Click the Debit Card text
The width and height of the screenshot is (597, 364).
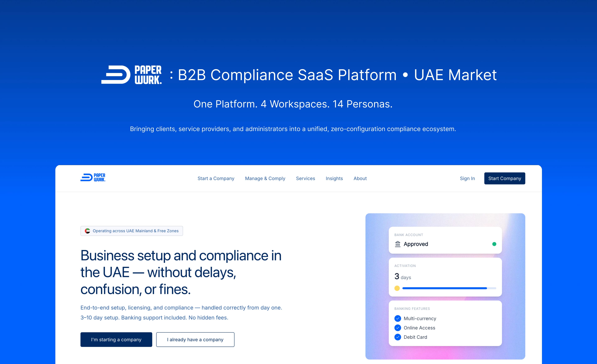[415, 337]
